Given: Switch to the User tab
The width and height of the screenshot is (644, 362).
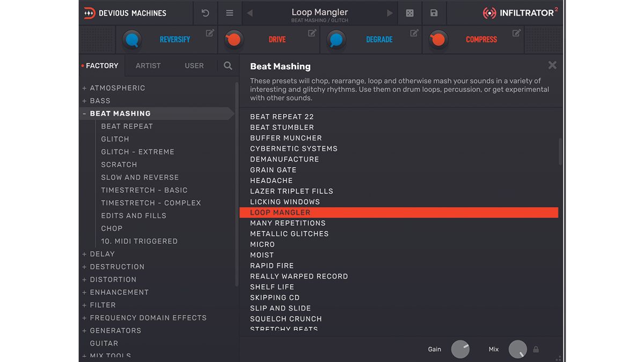Looking at the screenshot, I should [194, 65].
